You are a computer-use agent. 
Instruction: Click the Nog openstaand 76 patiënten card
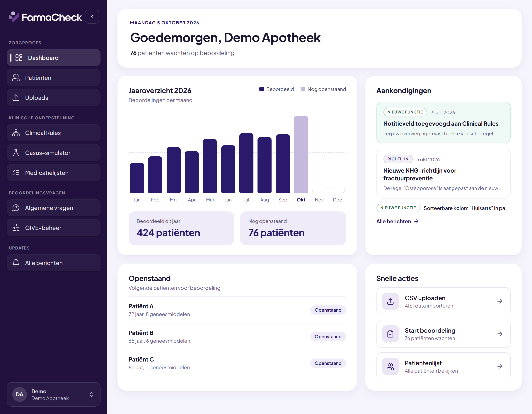[x=293, y=228]
